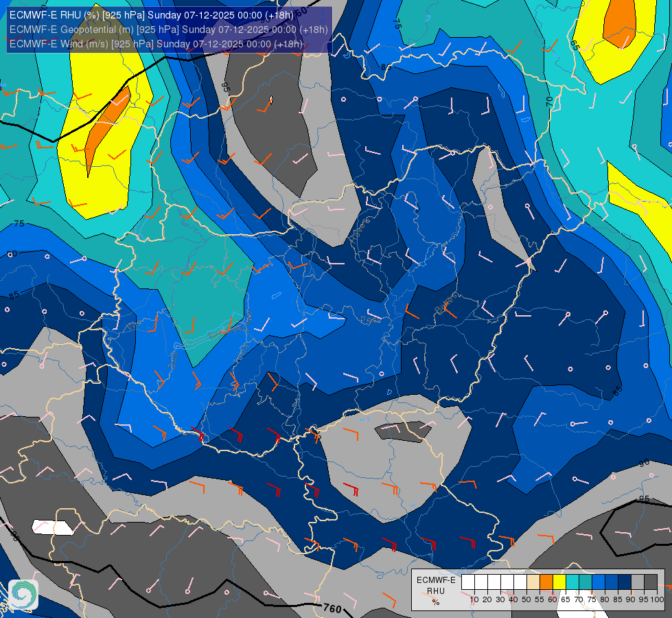Screen dimensions: 672x618
Task: Pick the white 10–20% legend swatch
Action: click(481, 582)
